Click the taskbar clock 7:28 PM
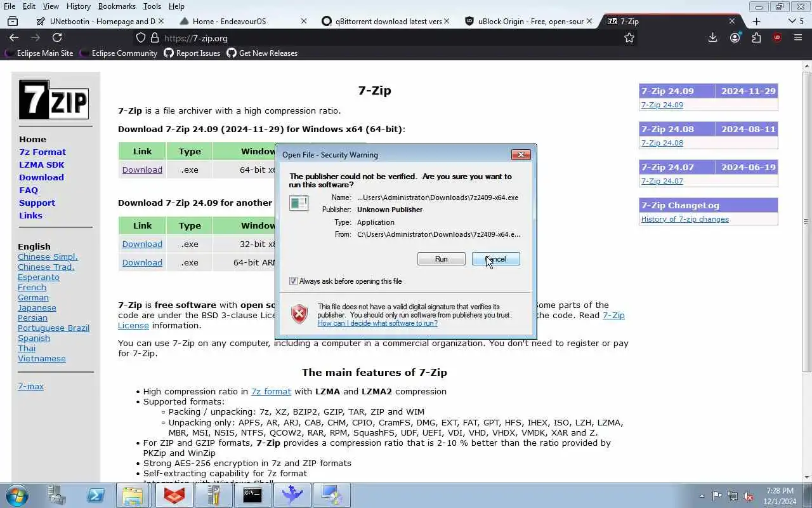The image size is (812, 508). point(780,491)
